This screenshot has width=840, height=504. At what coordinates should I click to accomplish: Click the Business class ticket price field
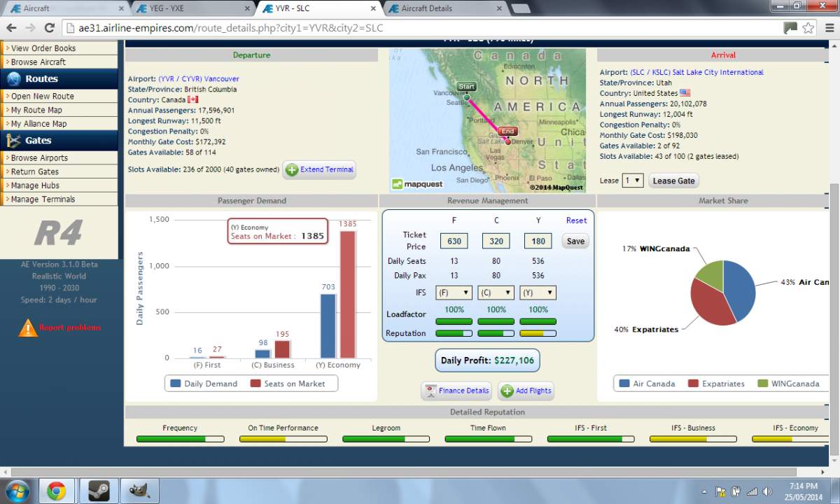(x=496, y=241)
